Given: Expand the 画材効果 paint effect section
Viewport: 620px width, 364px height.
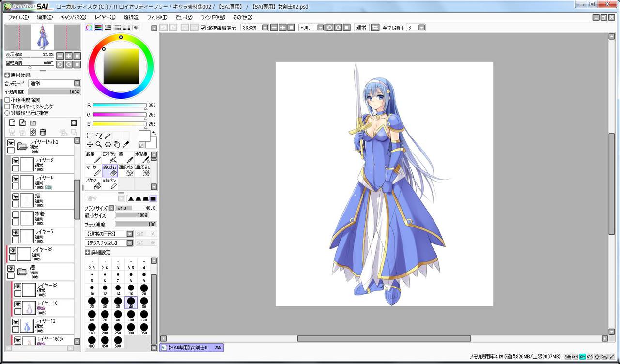Looking at the screenshot, I should [x=7, y=75].
